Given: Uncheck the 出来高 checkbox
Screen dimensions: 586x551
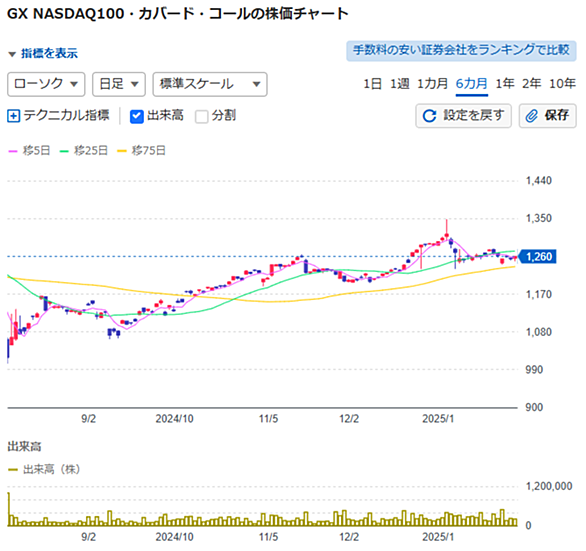Looking at the screenshot, I should [x=137, y=116].
